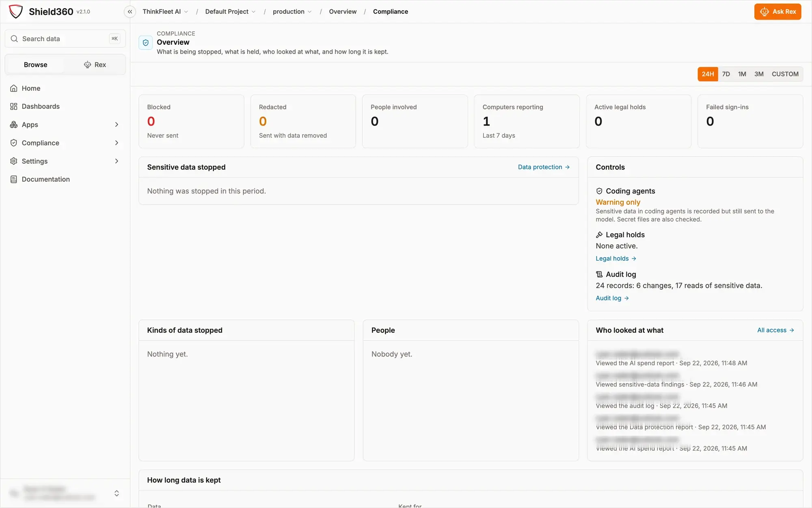
Task: Select the CUSTOM time range
Action: (785, 74)
